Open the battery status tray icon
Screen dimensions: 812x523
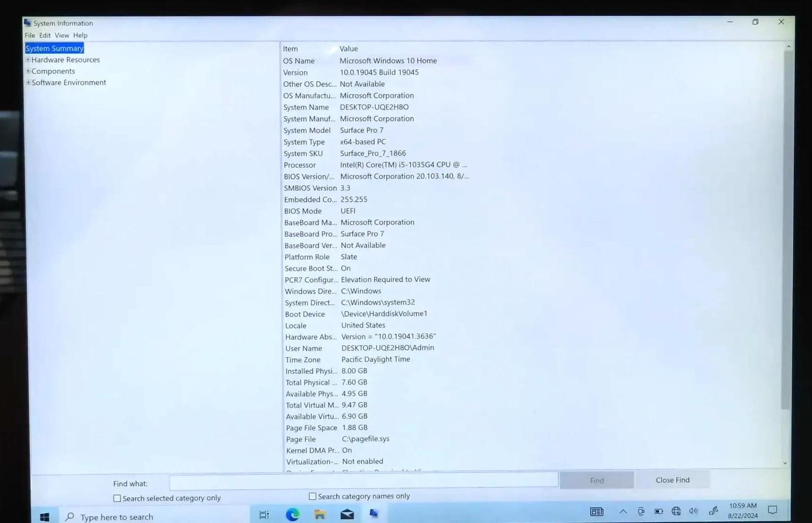[x=659, y=511]
